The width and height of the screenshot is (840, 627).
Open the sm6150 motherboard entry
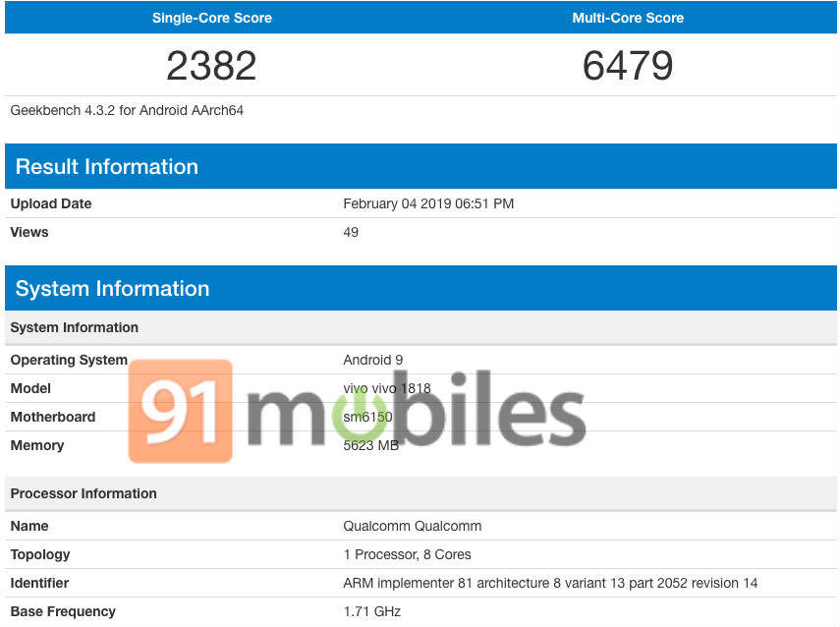[366, 417]
